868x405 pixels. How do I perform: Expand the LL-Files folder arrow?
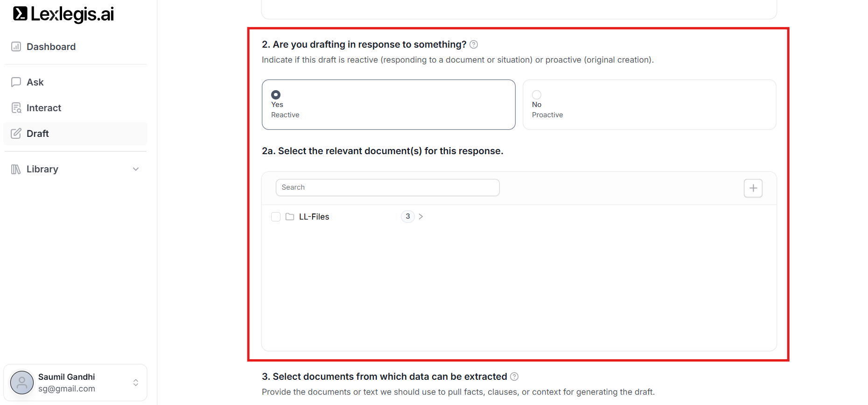[421, 217]
